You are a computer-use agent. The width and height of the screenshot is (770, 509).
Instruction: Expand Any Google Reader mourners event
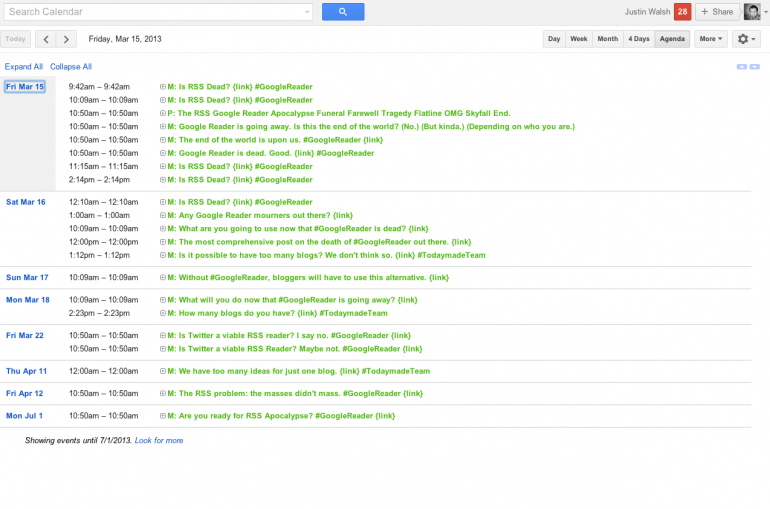click(163, 215)
